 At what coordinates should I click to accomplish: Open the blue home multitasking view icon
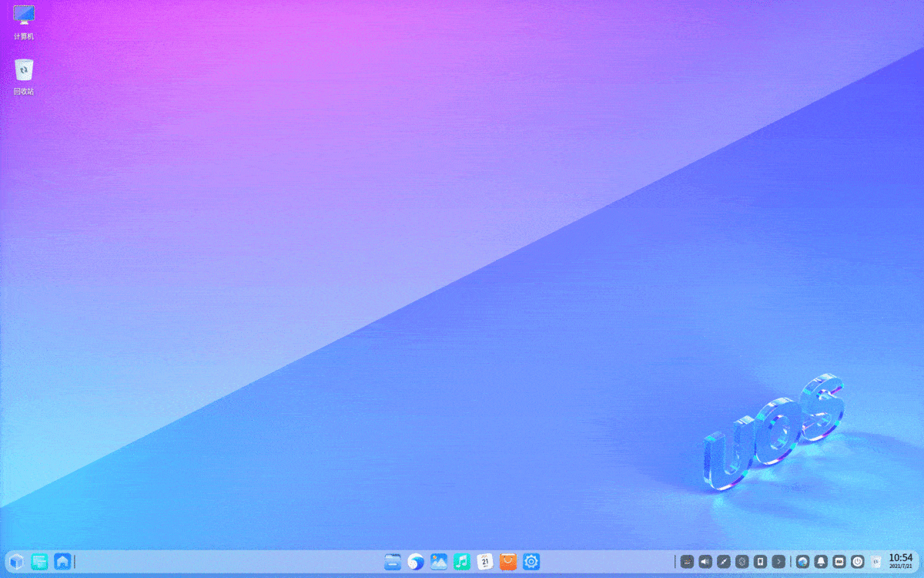coord(62,562)
